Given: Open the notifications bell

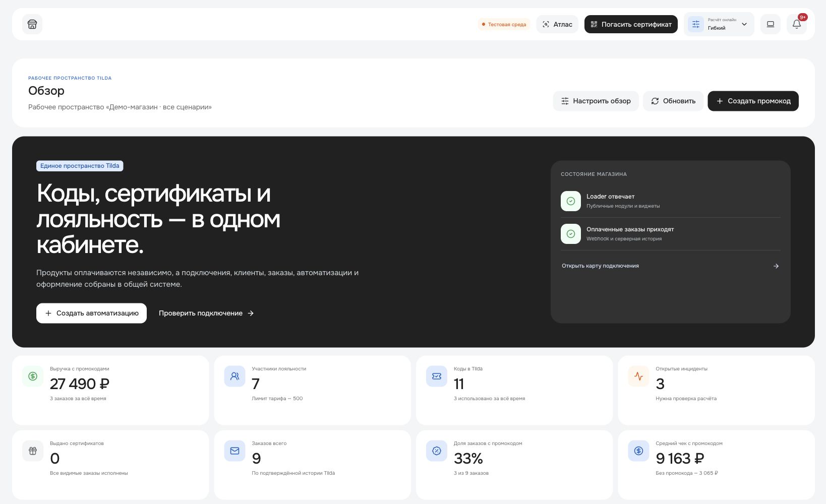Looking at the screenshot, I should (x=797, y=24).
